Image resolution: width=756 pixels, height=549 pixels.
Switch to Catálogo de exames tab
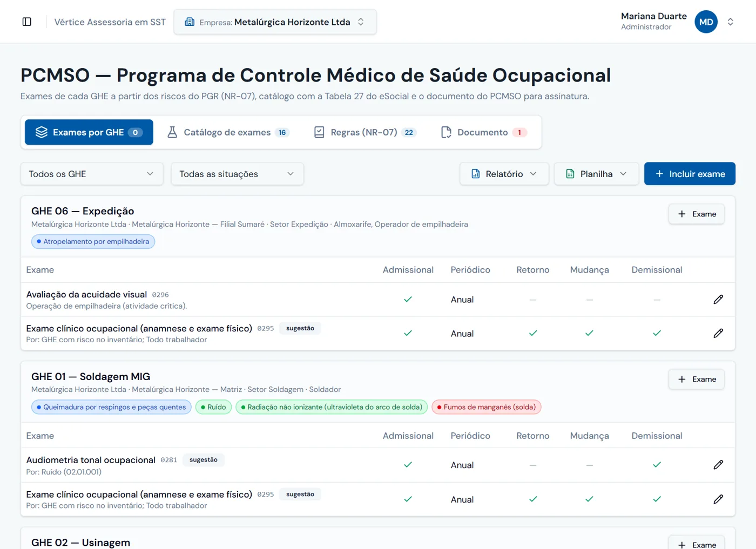(228, 132)
